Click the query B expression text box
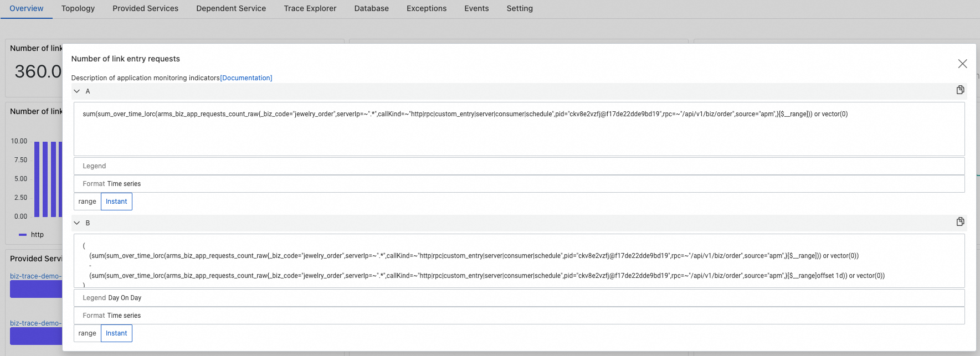 [519, 261]
